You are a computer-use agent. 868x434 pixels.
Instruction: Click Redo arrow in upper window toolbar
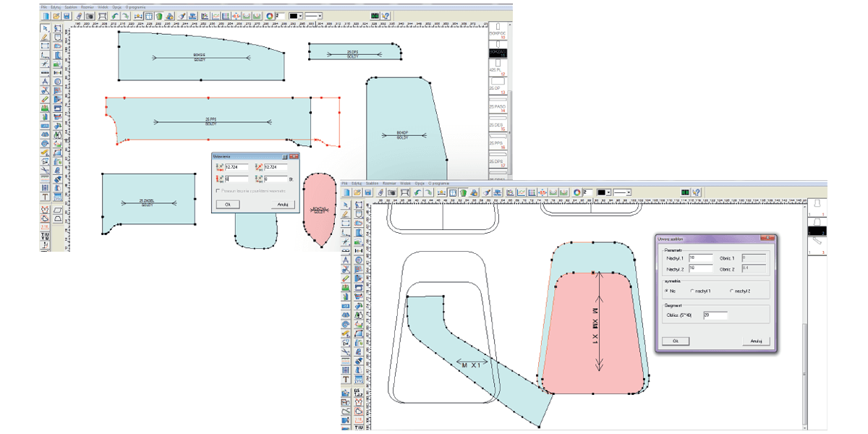124,15
